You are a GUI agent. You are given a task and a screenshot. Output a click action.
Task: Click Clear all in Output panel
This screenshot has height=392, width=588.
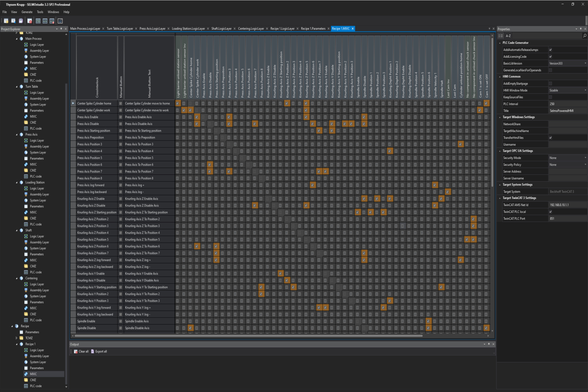tap(82, 351)
